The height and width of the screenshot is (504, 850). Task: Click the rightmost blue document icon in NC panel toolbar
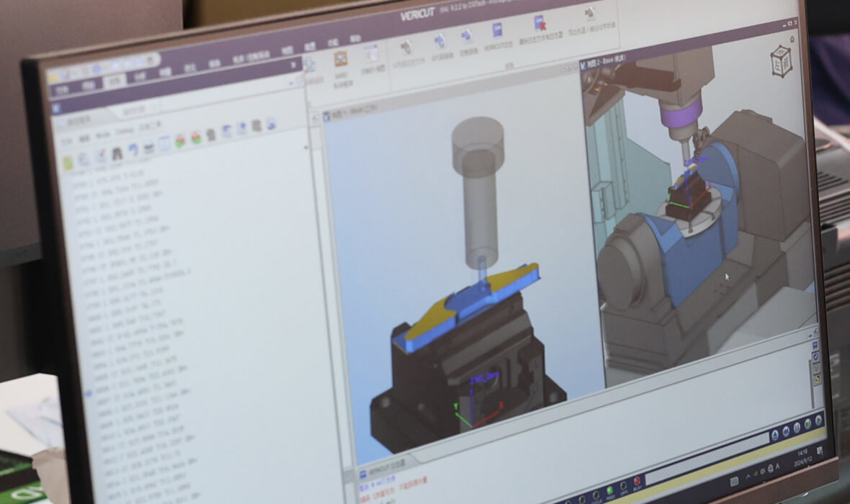271,124
